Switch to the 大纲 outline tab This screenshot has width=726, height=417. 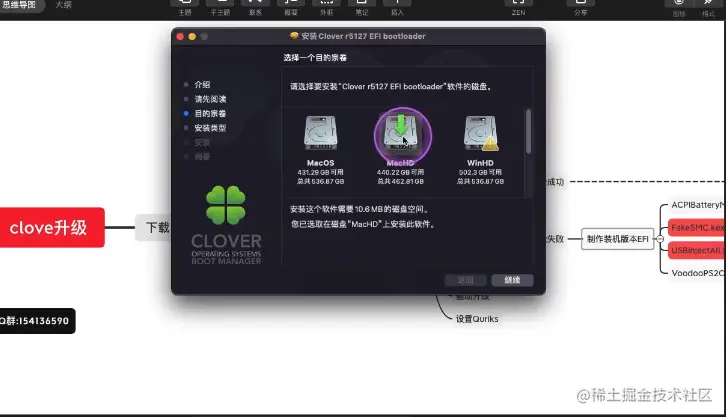tap(63, 5)
